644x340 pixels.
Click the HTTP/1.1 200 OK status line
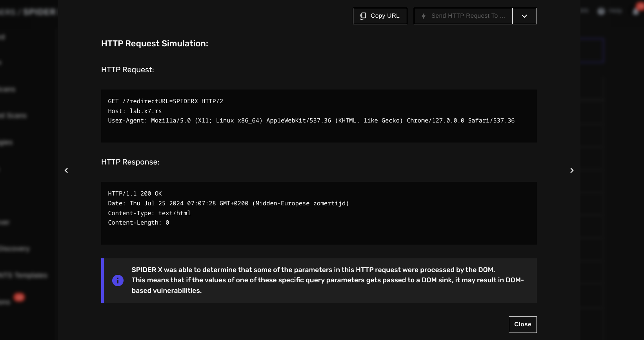point(135,194)
